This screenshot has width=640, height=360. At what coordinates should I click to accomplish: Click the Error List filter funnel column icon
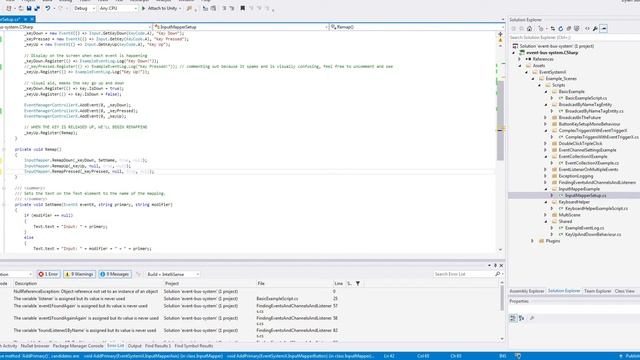point(358,283)
